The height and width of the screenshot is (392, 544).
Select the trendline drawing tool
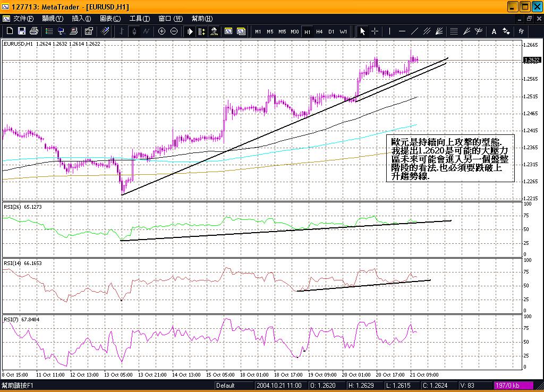[x=414, y=31]
